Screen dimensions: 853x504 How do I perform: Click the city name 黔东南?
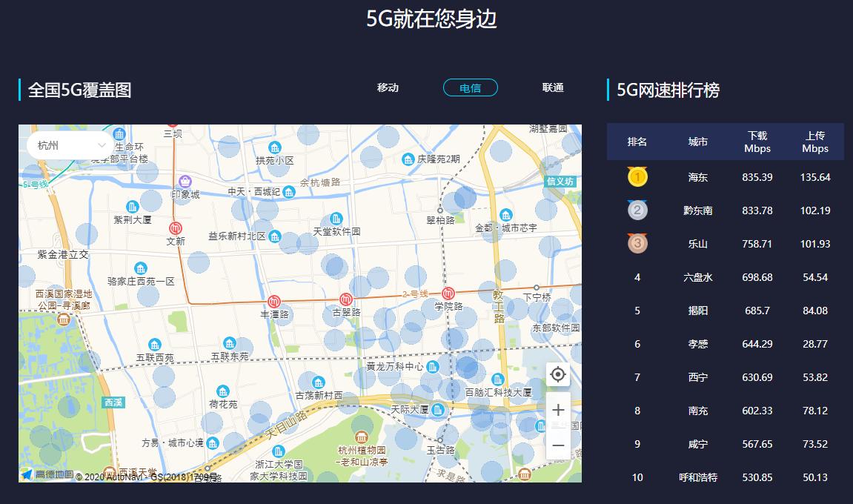point(698,210)
